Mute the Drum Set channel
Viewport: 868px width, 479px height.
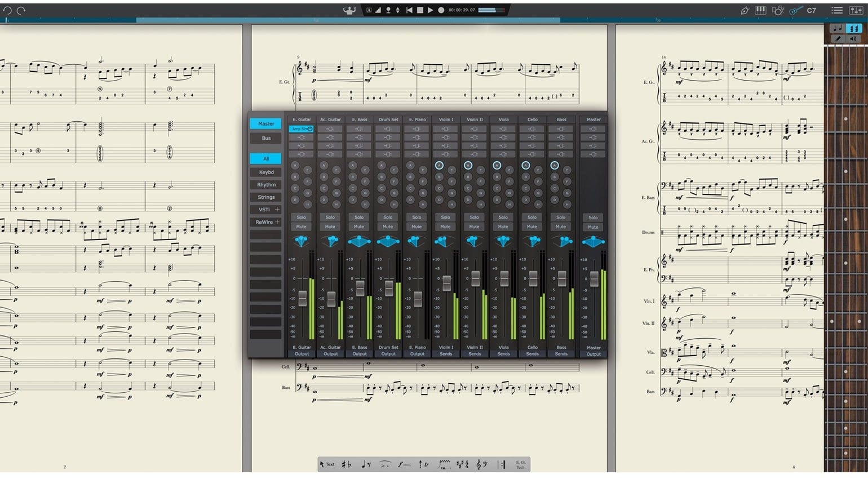[388, 227]
